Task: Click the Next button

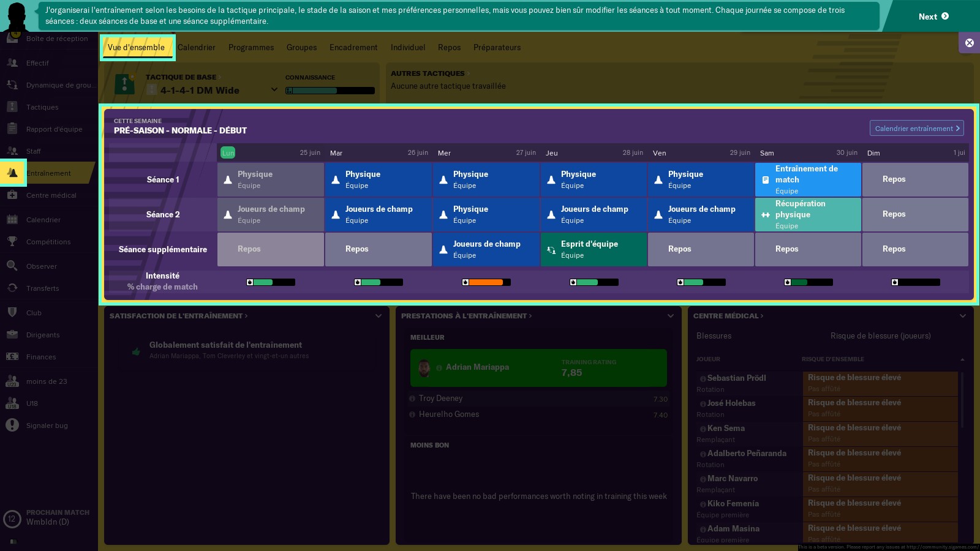Action: pyautogui.click(x=933, y=17)
